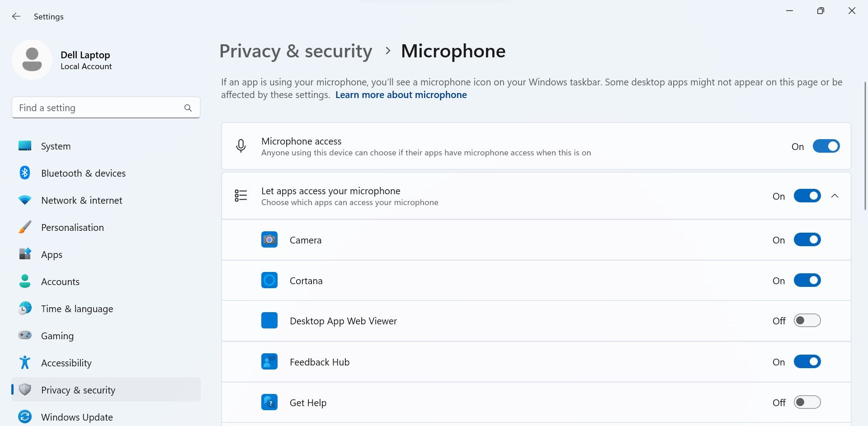
Task: Open the Windows Update icon
Action: point(25,417)
